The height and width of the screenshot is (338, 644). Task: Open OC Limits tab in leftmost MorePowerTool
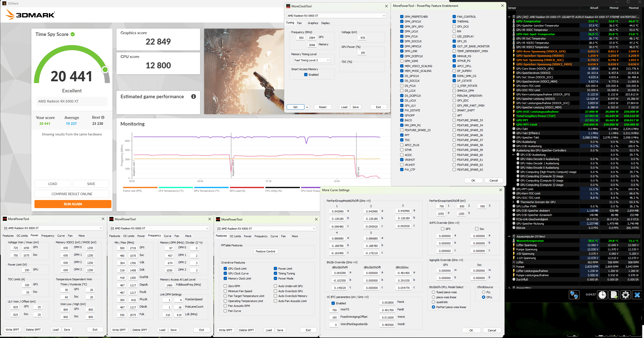pos(22,236)
